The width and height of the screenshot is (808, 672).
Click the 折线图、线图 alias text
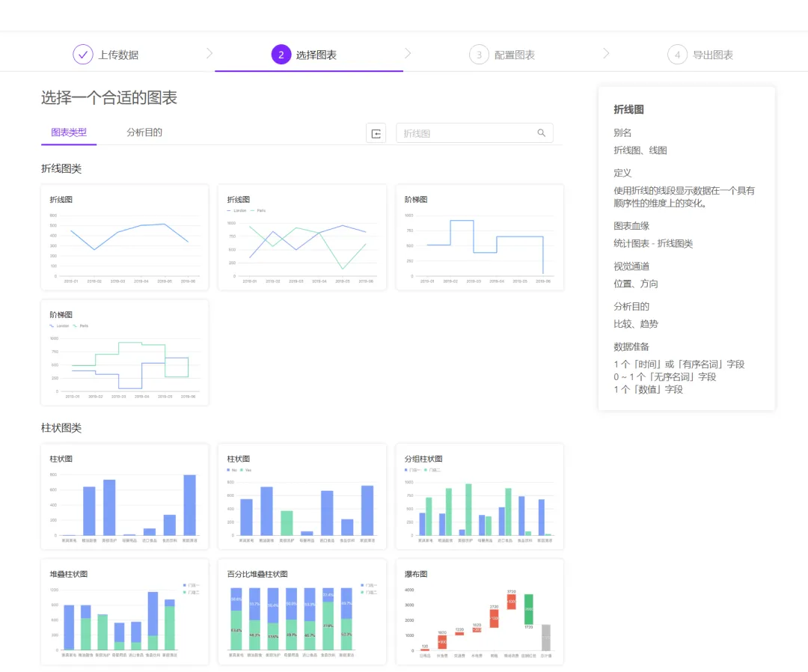[x=640, y=150]
